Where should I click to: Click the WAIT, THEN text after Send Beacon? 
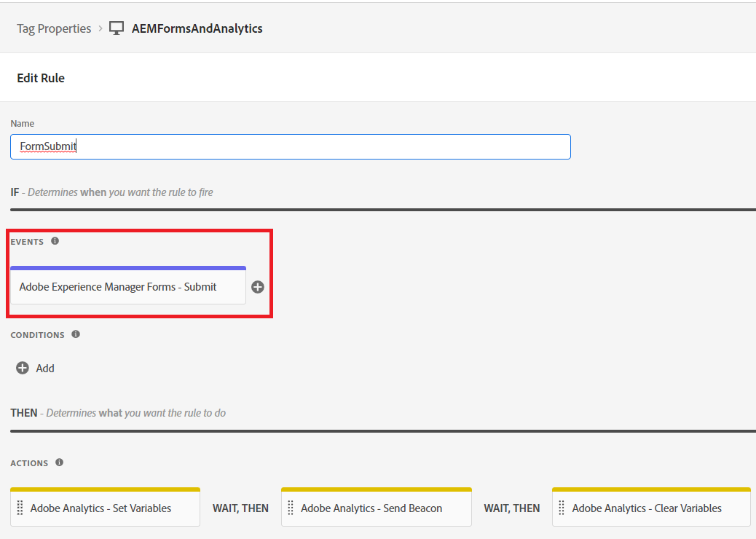[512, 508]
